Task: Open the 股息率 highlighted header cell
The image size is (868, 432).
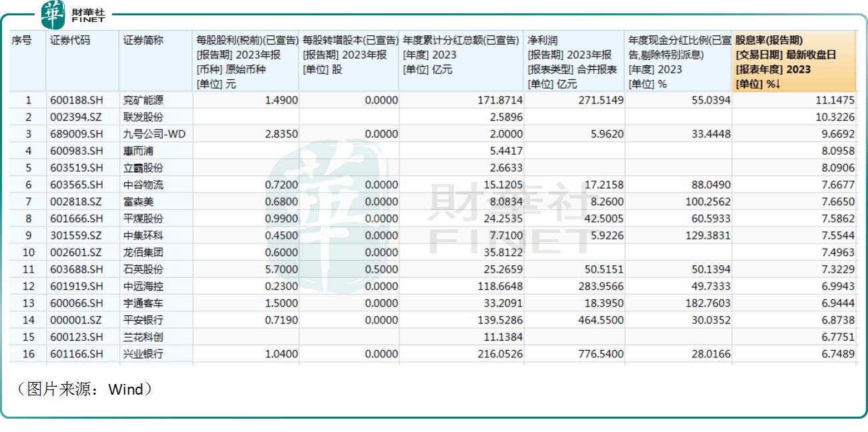Action: [793, 60]
